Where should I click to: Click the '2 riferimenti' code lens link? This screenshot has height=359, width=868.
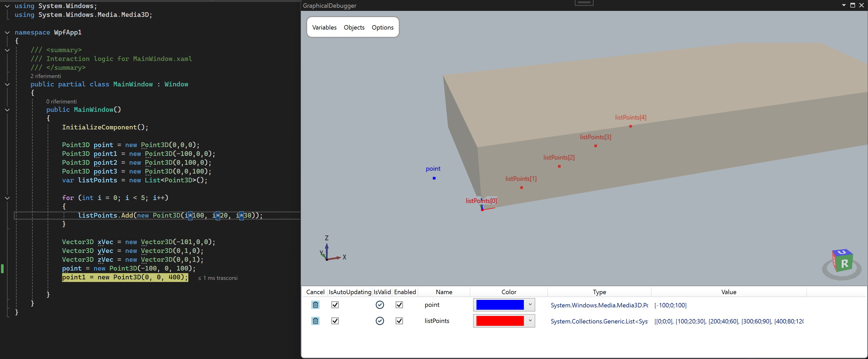coord(46,76)
